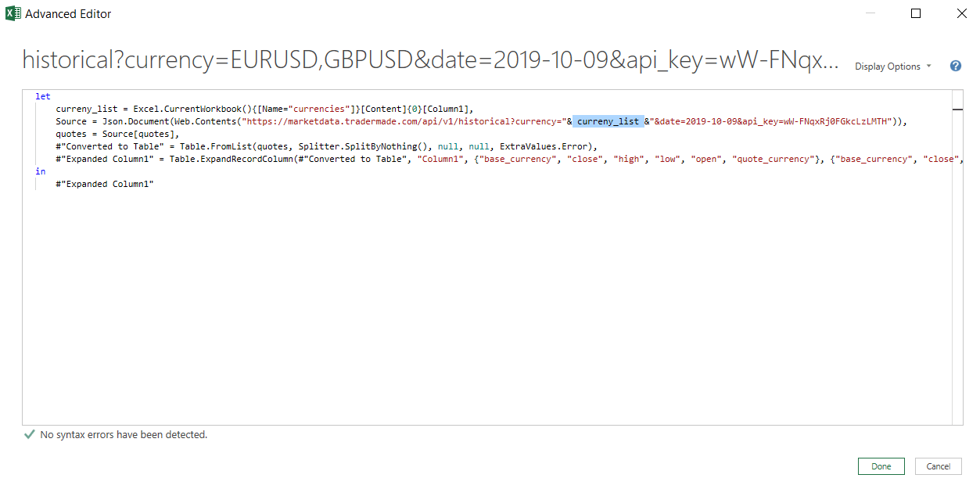
Task: Open the Display Options dropdown
Action: pos(892,67)
